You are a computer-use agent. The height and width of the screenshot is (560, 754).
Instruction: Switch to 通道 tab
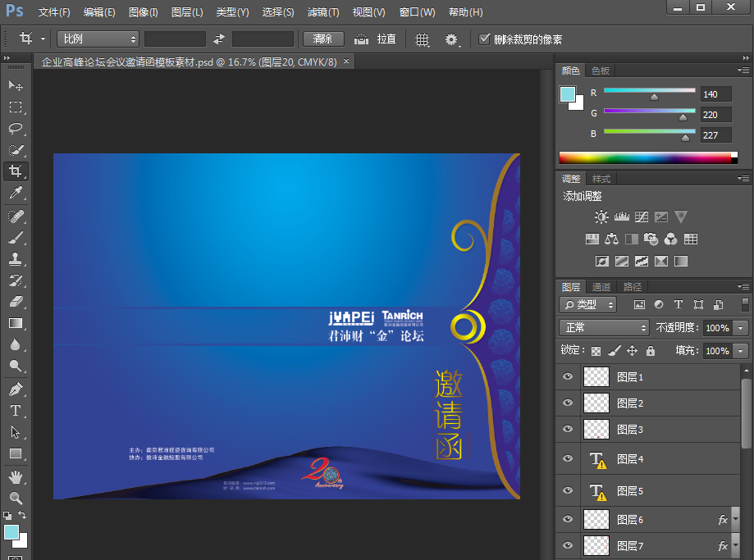(601, 287)
